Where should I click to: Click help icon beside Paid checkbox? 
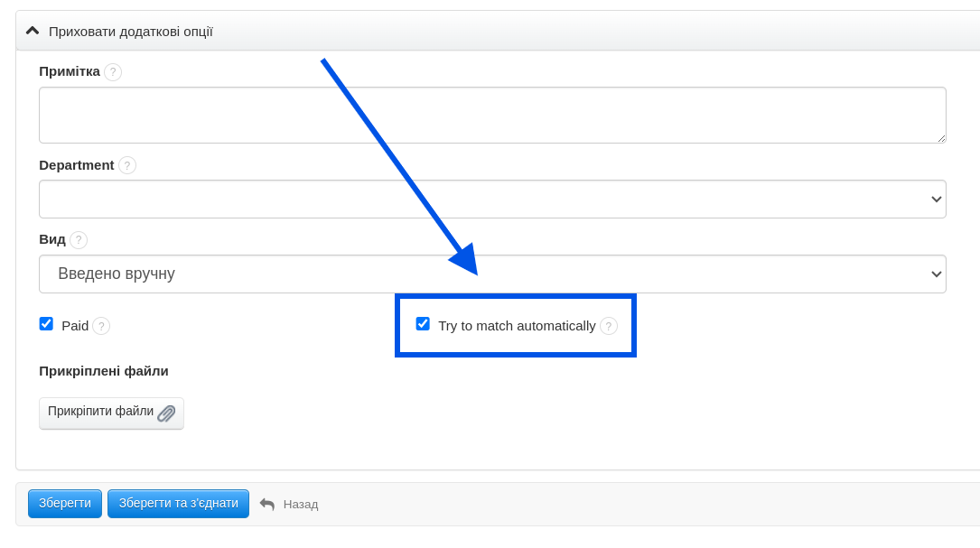tap(101, 326)
